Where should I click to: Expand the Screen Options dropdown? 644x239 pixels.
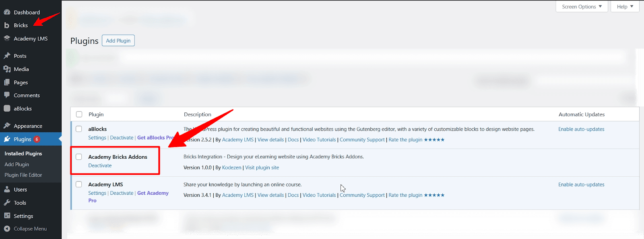tap(582, 6)
